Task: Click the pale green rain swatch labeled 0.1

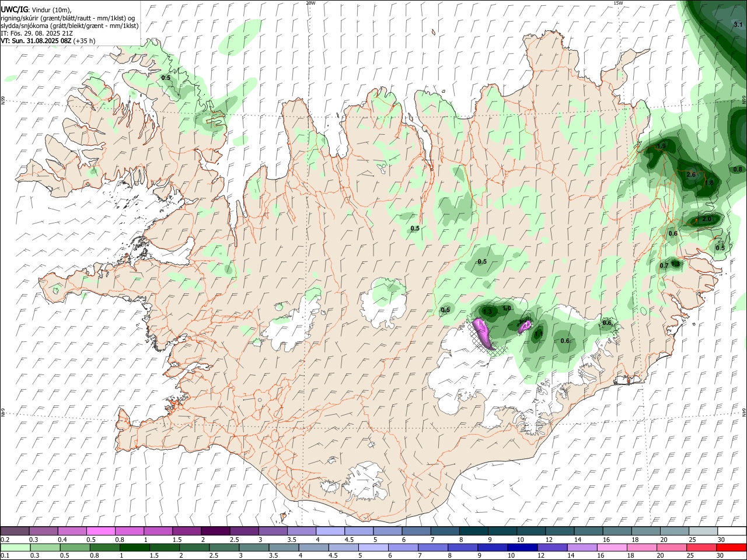Action: [x=15, y=547]
